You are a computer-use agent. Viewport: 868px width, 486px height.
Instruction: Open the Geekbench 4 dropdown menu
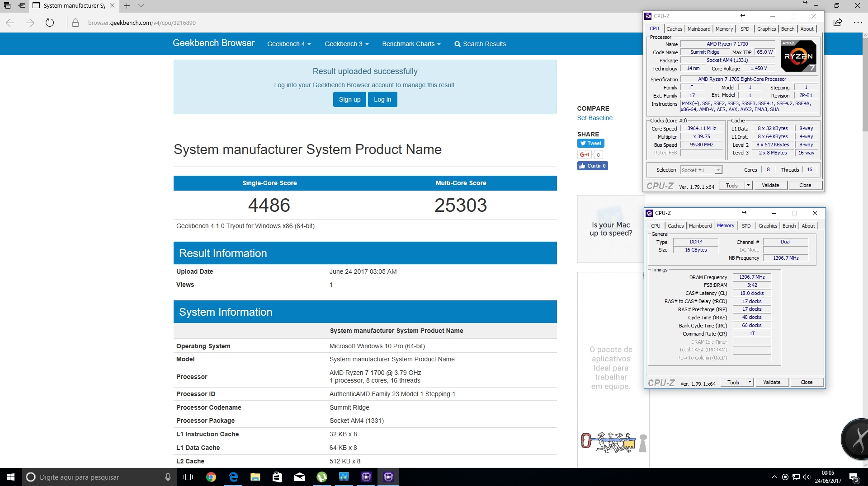pyautogui.click(x=289, y=44)
